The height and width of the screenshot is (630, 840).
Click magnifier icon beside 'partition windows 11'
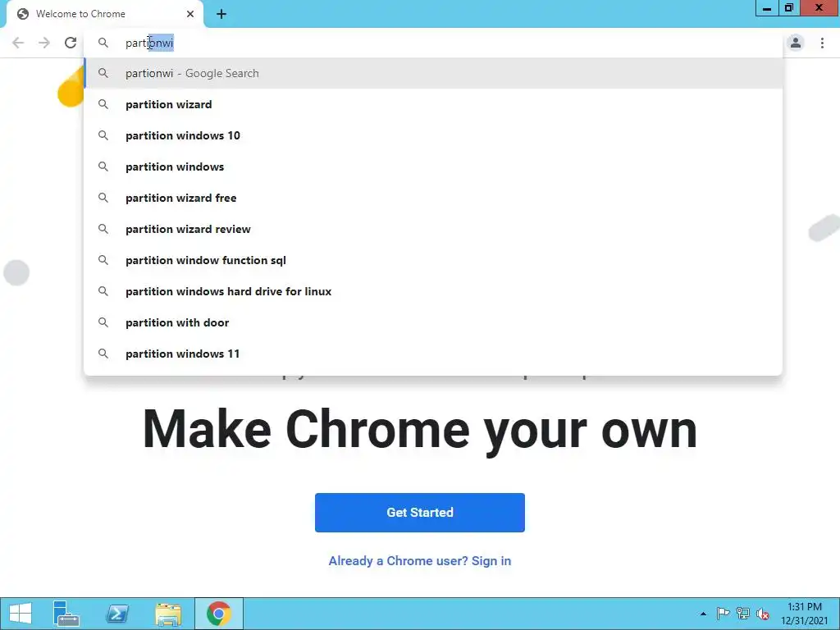[103, 353]
